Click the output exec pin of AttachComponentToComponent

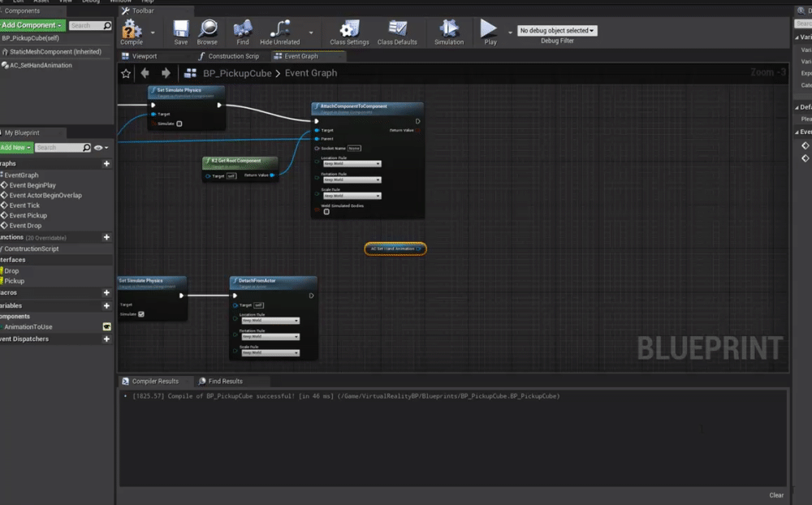coord(418,121)
